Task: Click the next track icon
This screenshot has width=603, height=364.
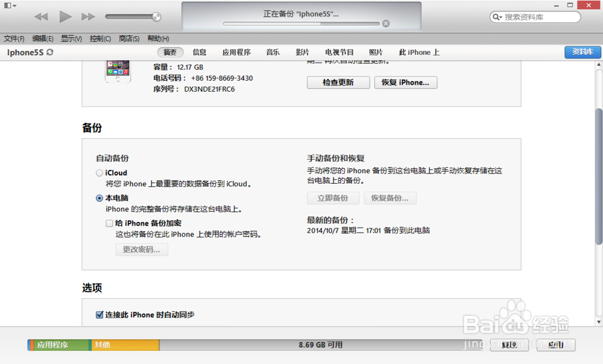Action: pos(87,16)
